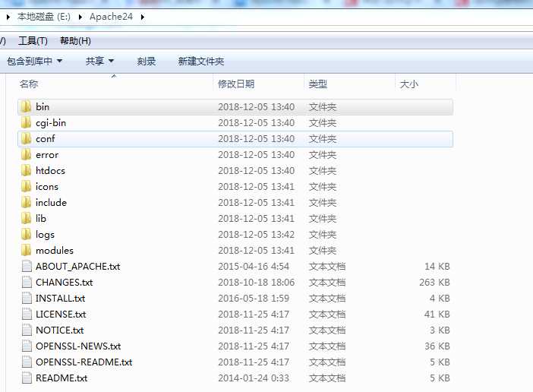
Task: Expand the arrow after Apache24 in path
Action: coord(143,17)
